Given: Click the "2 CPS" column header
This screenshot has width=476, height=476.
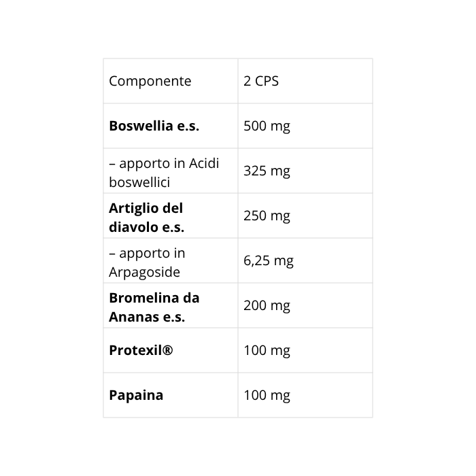Looking at the screenshot, I should pos(261,81).
